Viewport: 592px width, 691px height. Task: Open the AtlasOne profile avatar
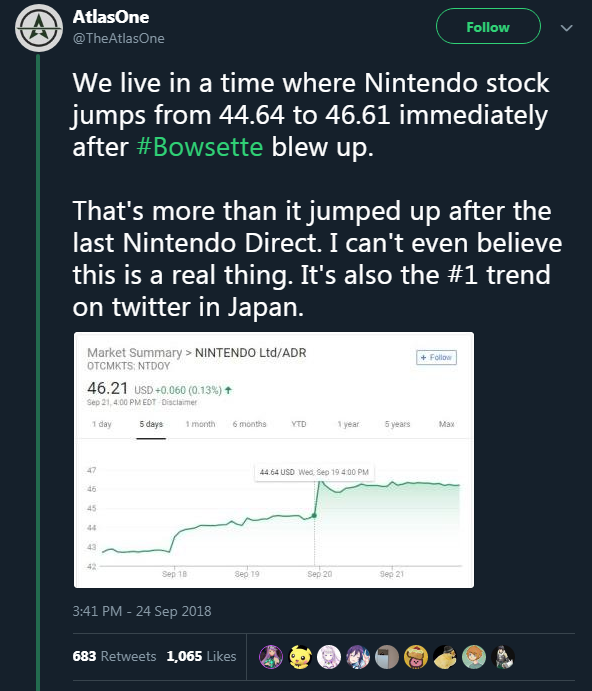(x=39, y=28)
